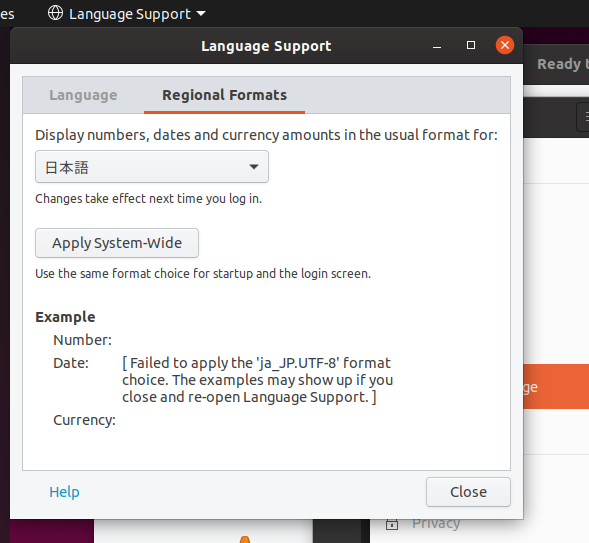Click the arrow on the 日本語 combo box
This screenshot has width=589, height=543.
254,167
